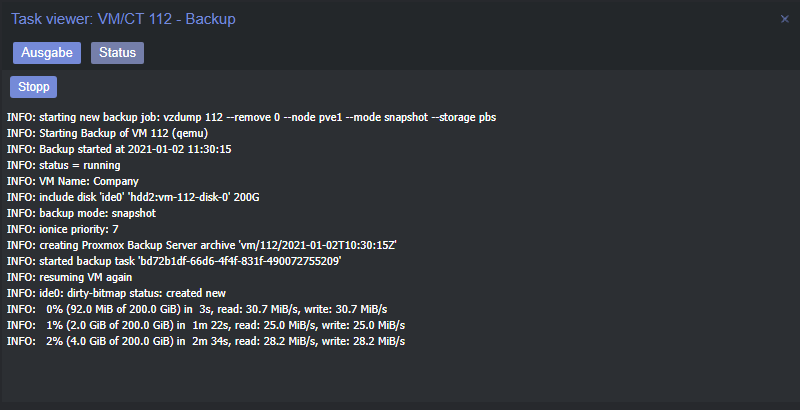
Task: Select the 'starting new backup job' log line
Action: click(x=252, y=117)
